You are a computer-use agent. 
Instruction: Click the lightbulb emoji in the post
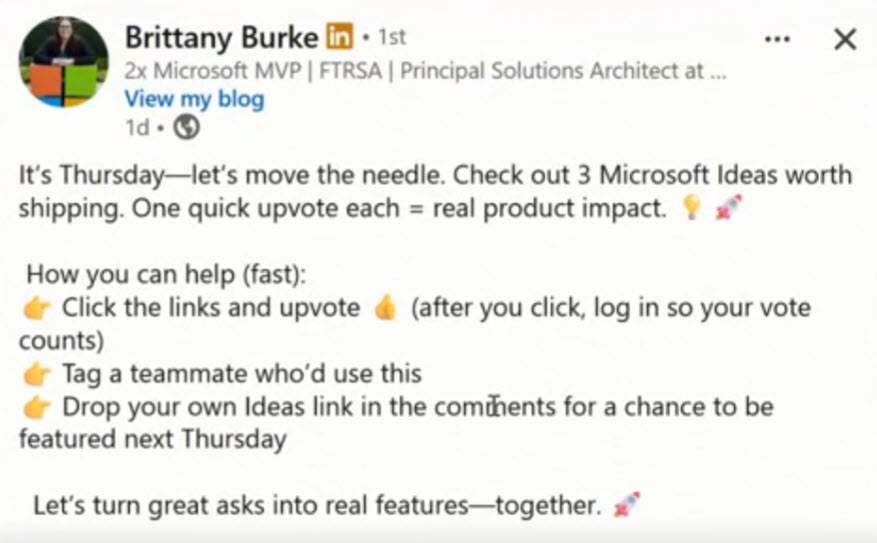pos(689,209)
